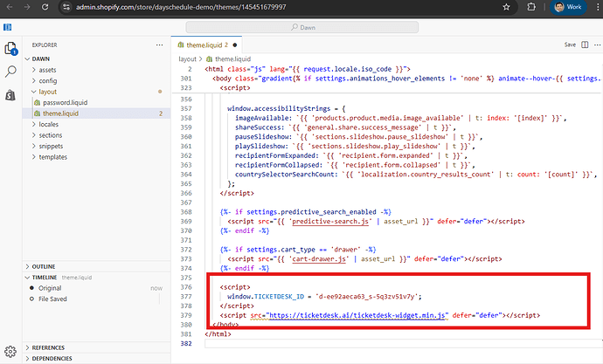
Task: Expand the sections folder
Action: pos(50,136)
